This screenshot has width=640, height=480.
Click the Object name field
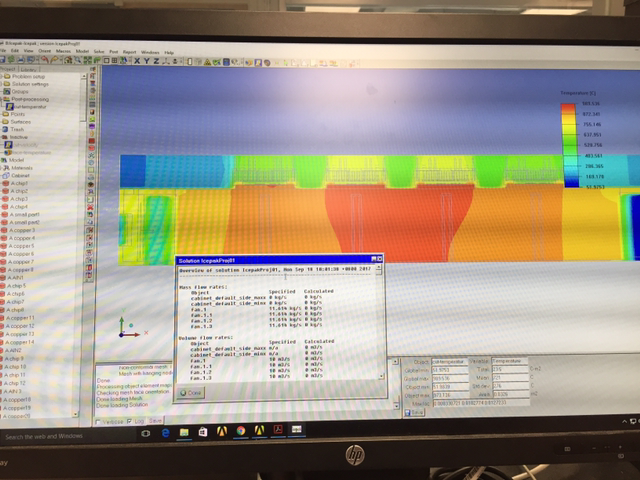pyautogui.click(x=449, y=362)
